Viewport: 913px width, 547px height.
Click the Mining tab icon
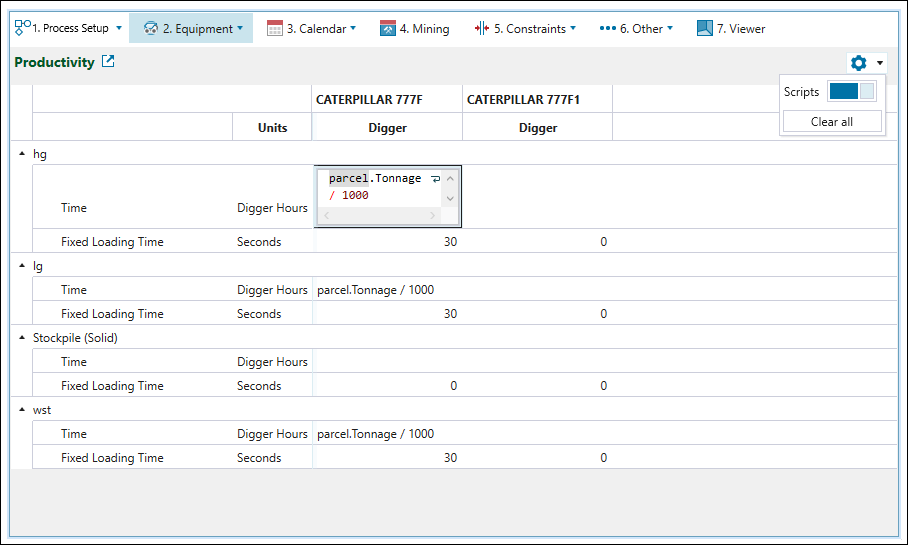tap(388, 28)
